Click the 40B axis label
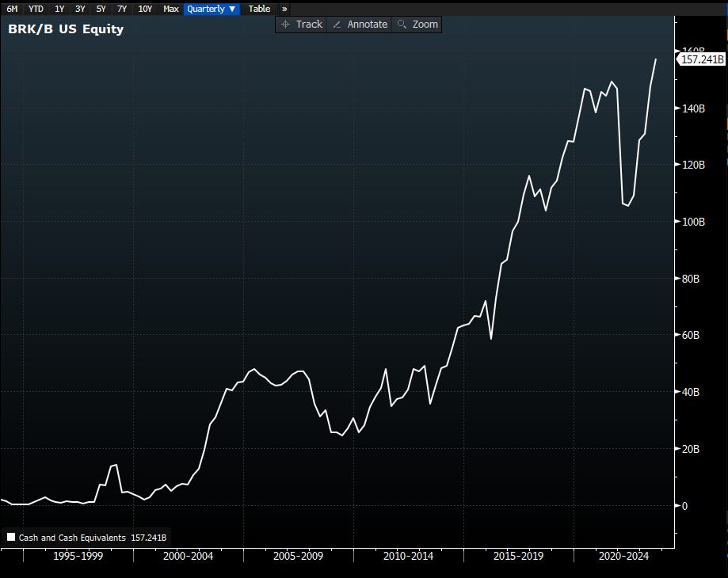The image size is (728, 578). click(x=691, y=392)
